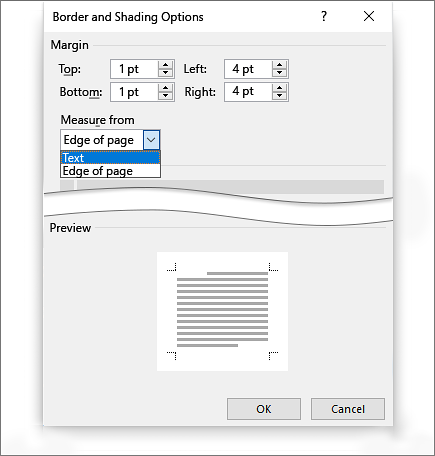Image resolution: width=435 pixels, height=456 pixels.
Task: Increase the Right margin with up arrow
Action: tap(279, 88)
